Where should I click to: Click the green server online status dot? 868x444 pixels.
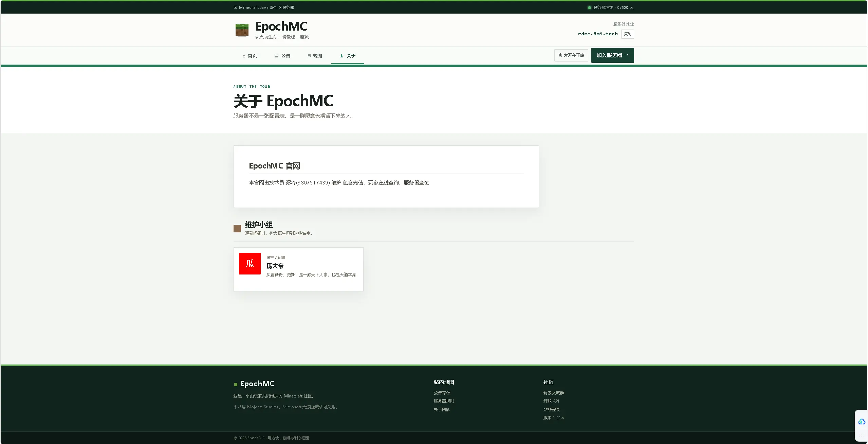(589, 7)
